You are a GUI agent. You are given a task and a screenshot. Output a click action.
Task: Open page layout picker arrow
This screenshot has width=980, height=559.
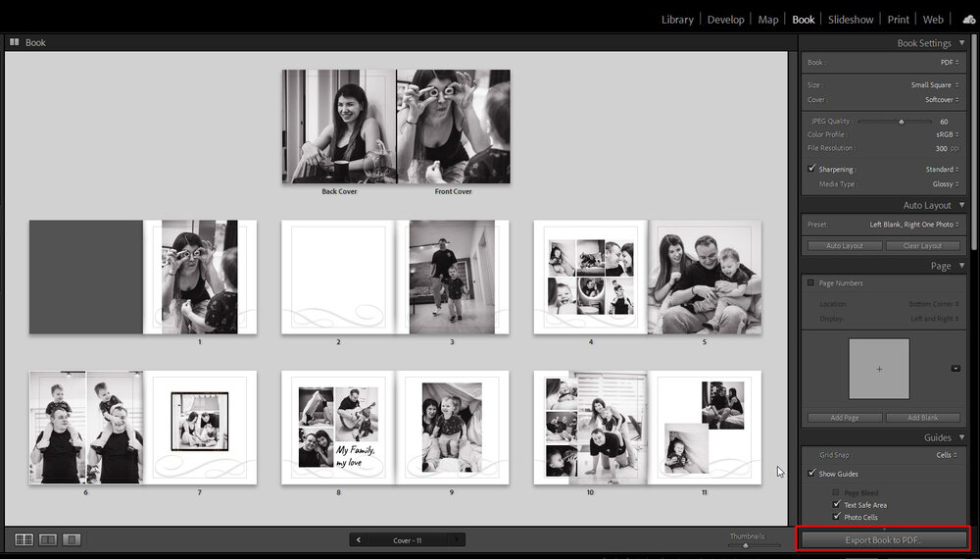click(x=955, y=369)
